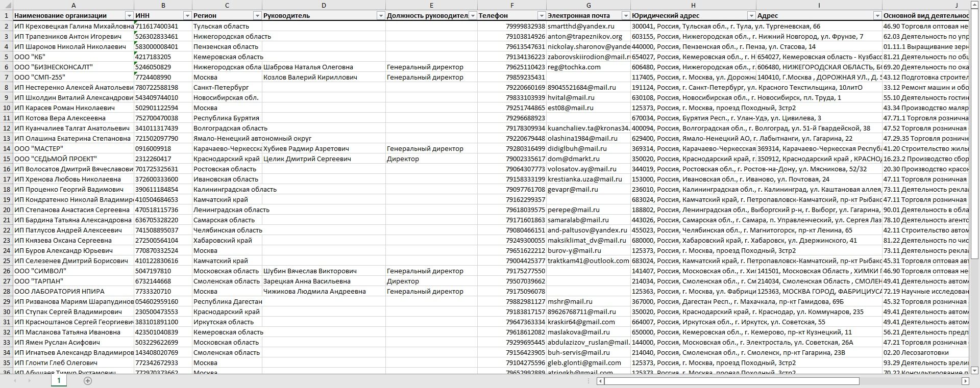Image resolution: width=980 pixels, height=388 pixels.
Task: Open filter dropdown for ИНН column
Action: coord(187,16)
